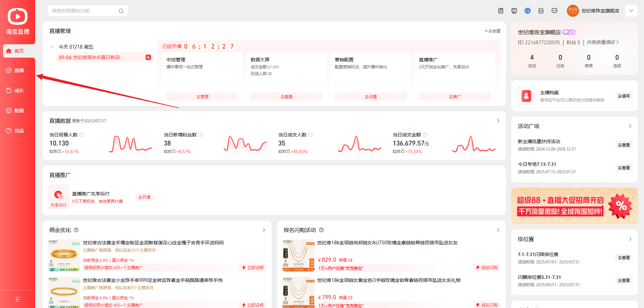
Task: Click the search magnifier icon
Action: pyautogui.click(x=121, y=11)
